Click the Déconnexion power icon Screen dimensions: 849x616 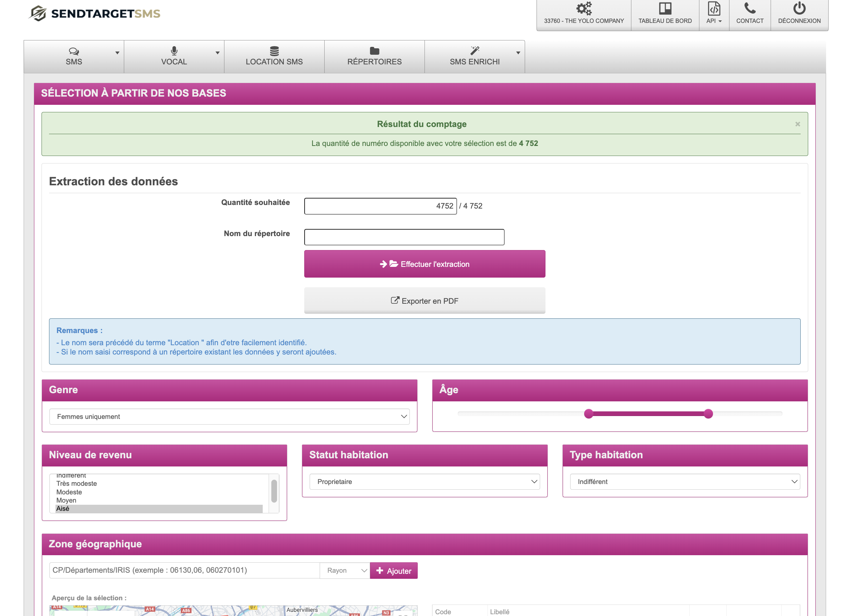799,8
